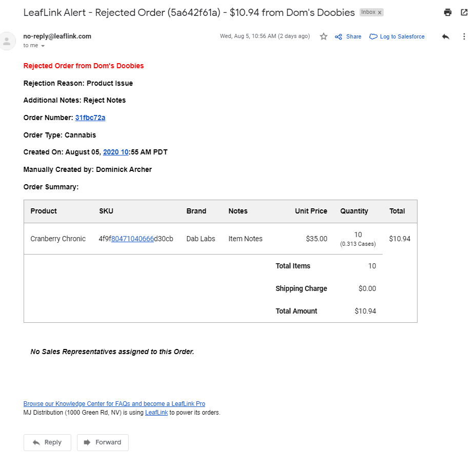
Task: Click the row total $10.94
Action: pos(400,239)
